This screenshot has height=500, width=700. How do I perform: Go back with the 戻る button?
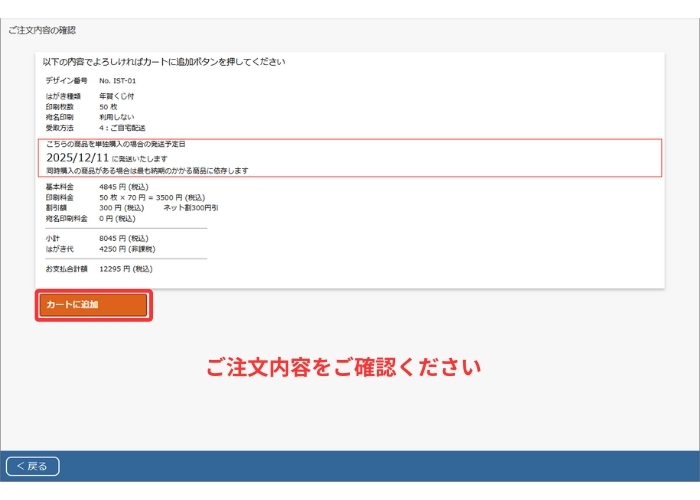pyautogui.click(x=33, y=466)
